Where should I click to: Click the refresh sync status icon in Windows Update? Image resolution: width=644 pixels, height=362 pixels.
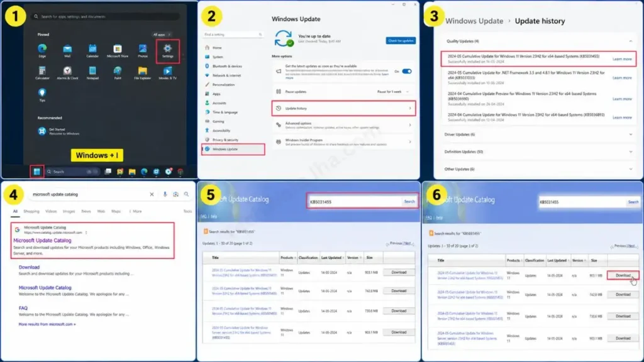[284, 38]
